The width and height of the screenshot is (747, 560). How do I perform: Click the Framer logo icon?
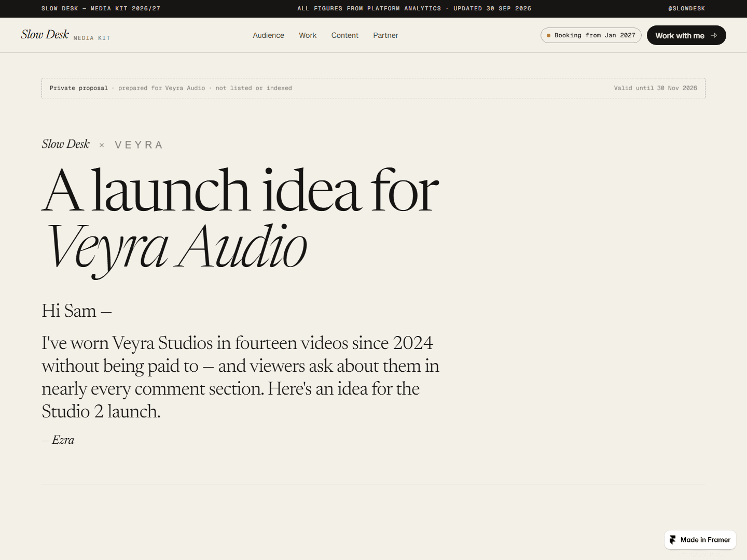[673, 540]
